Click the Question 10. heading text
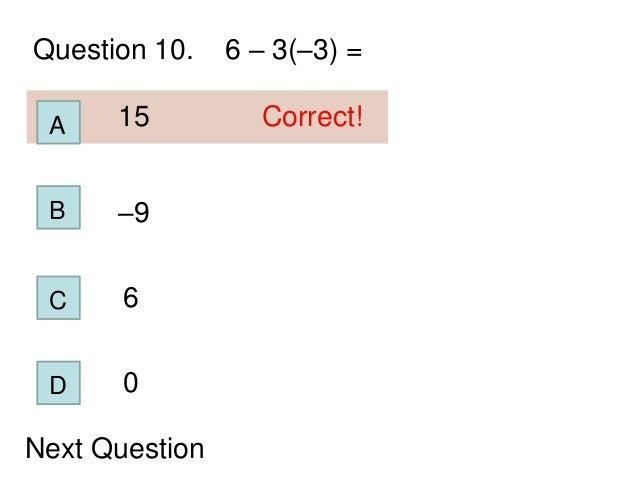Viewport: 638px width, 479px height. [x=113, y=50]
